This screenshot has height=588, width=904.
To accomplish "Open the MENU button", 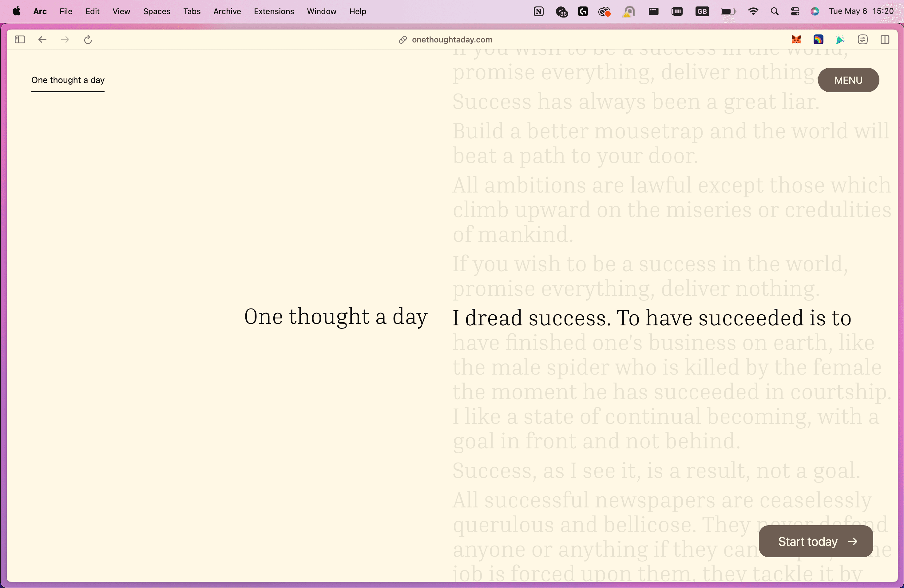I will click(x=848, y=80).
